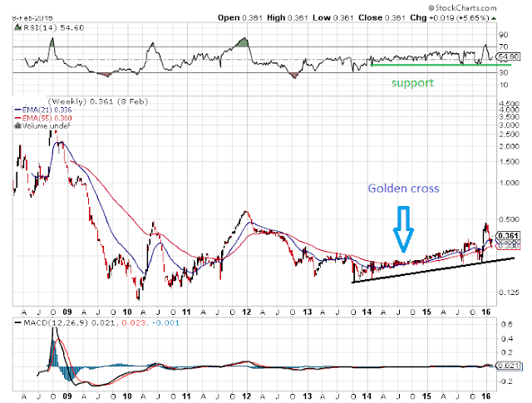Click year 14 on the price chart time axis
The image size is (532, 403).
[x=367, y=312]
